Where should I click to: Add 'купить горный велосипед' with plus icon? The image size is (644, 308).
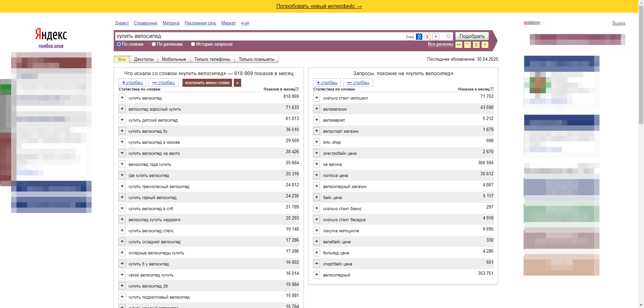(122, 197)
